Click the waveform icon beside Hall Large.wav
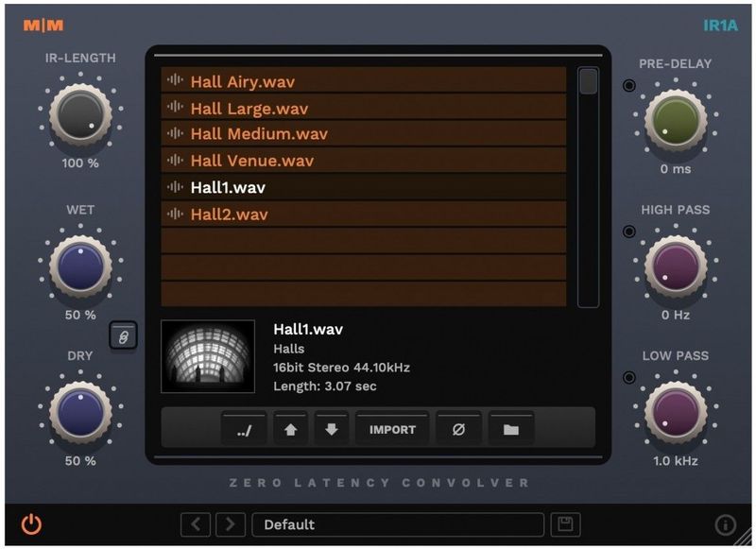Image resolution: width=756 pixels, height=549 pixels. (x=175, y=107)
